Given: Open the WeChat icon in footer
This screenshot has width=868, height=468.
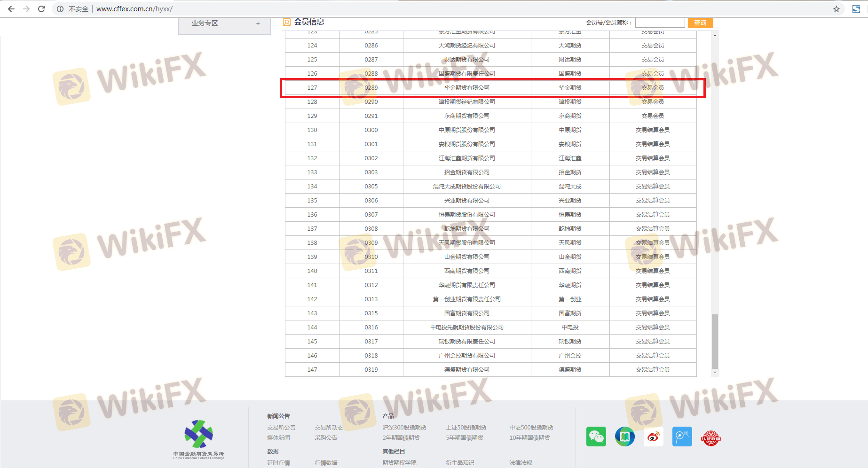Looking at the screenshot, I should coord(596,437).
